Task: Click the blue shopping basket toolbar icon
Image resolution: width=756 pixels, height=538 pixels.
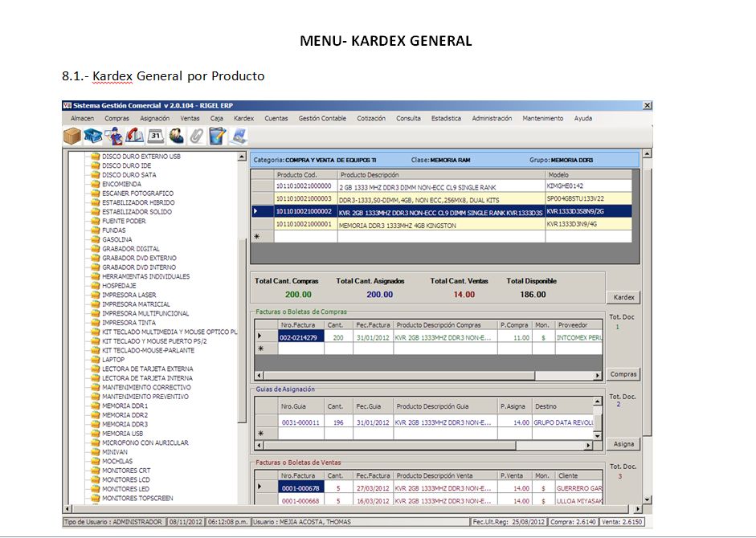Action: pyautogui.click(x=93, y=136)
